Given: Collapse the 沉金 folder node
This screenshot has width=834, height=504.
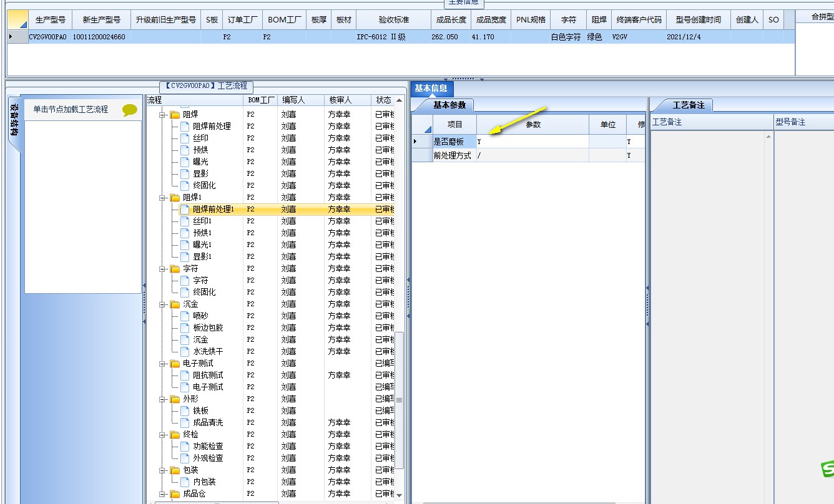Looking at the screenshot, I should pos(162,304).
